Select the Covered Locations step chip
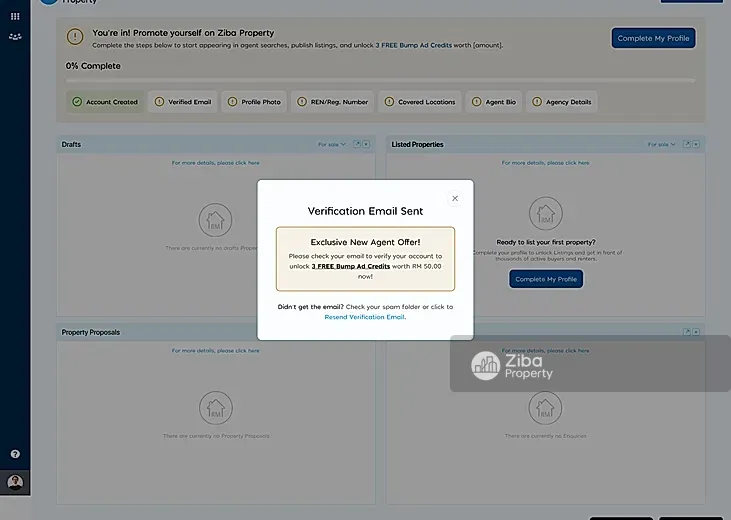731x520 pixels. (x=420, y=102)
